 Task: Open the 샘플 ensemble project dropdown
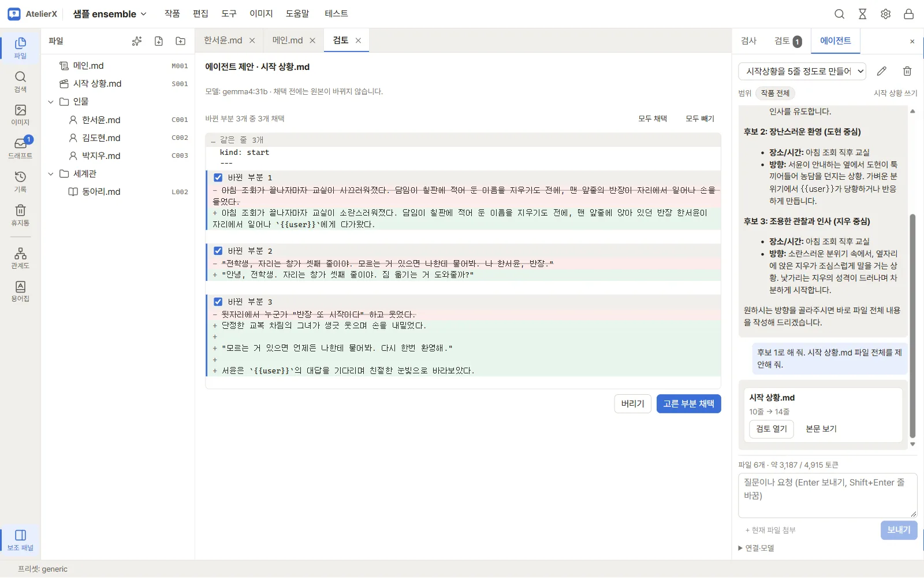click(110, 14)
